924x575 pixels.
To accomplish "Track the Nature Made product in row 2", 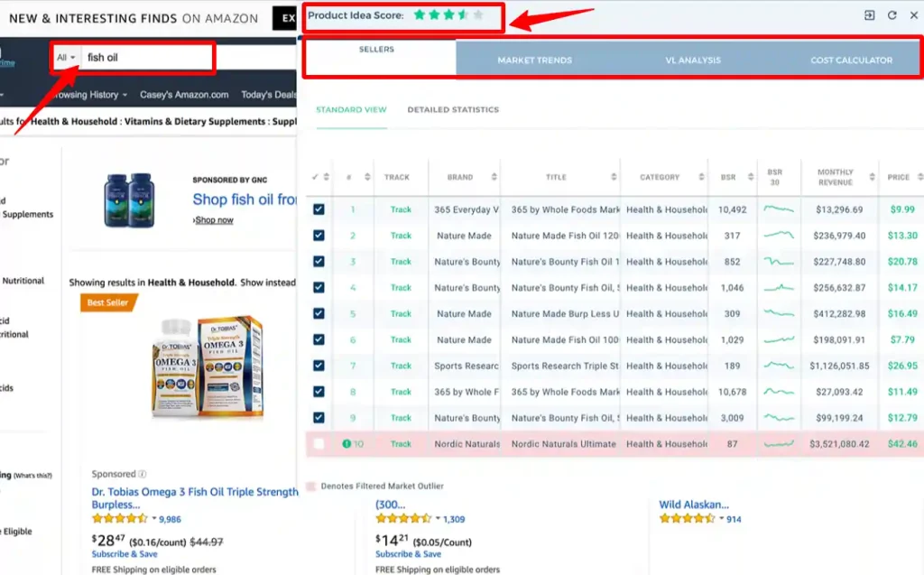I will pyautogui.click(x=401, y=236).
